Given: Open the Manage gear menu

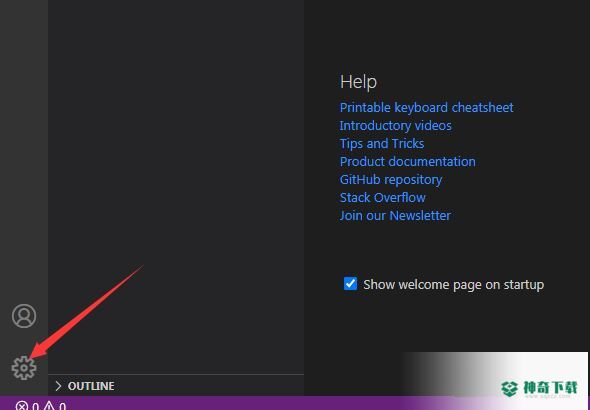Looking at the screenshot, I should tap(24, 367).
